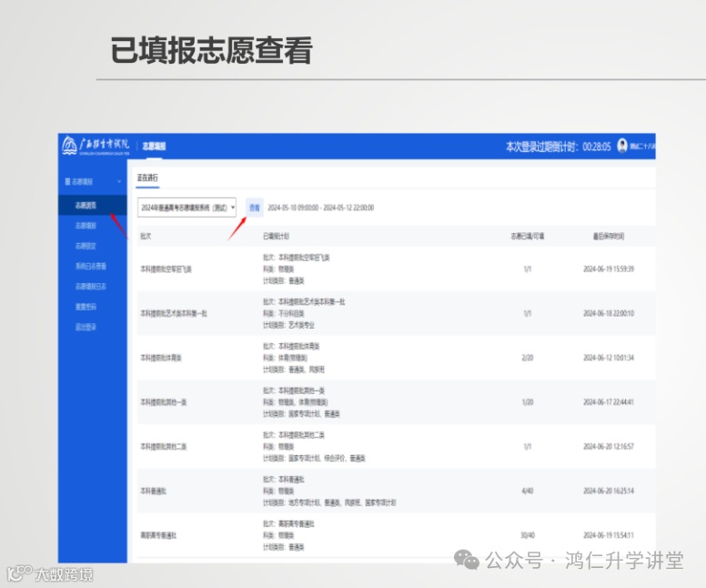This screenshot has height=588, width=706.
Task: Open 志愿锁定 in the sidebar
Action: coord(86,246)
